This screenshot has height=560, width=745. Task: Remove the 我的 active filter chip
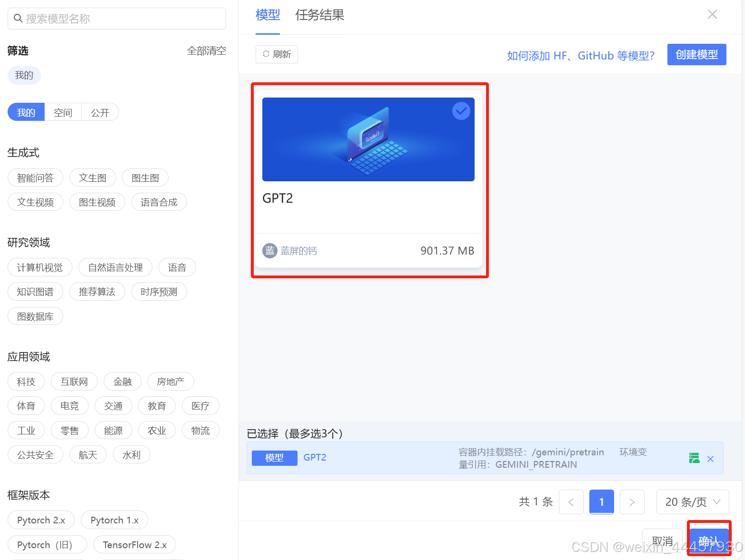click(x=24, y=75)
